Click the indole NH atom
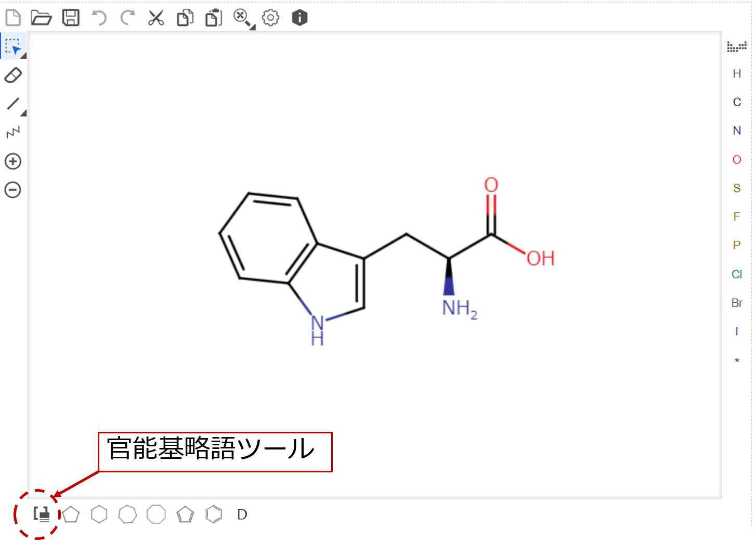The width and height of the screenshot is (756, 540). pyautogui.click(x=317, y=330)
